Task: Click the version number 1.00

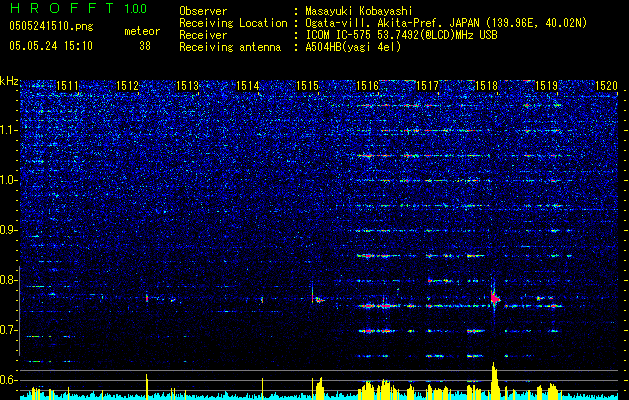Action: [135, 8]
